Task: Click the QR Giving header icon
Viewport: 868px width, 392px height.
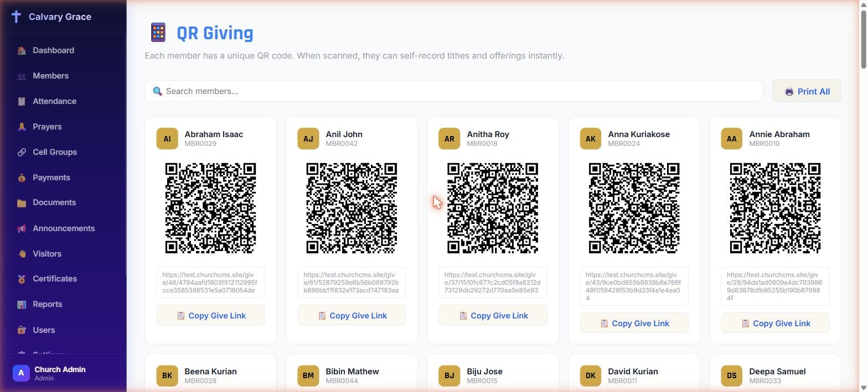Action: tap(158, 32)
